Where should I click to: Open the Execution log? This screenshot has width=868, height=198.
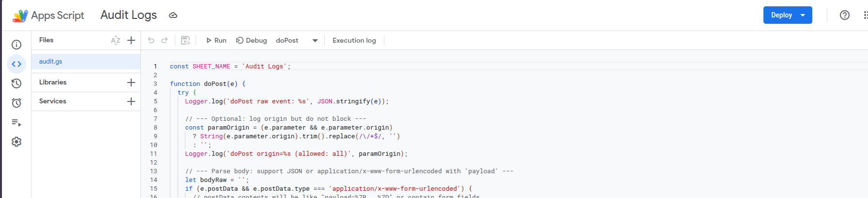tap(354, 40)
